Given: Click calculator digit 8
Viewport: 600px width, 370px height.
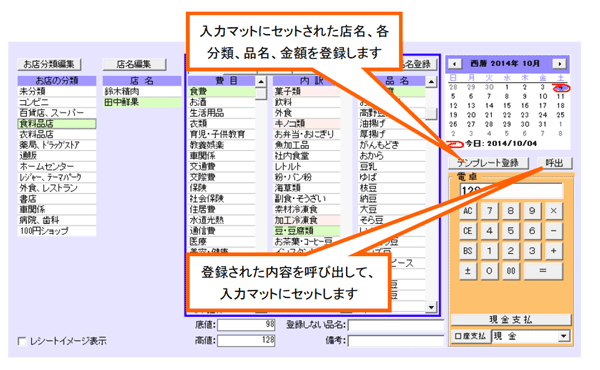Looking at the screenshot, I should [x=510, y=211].
